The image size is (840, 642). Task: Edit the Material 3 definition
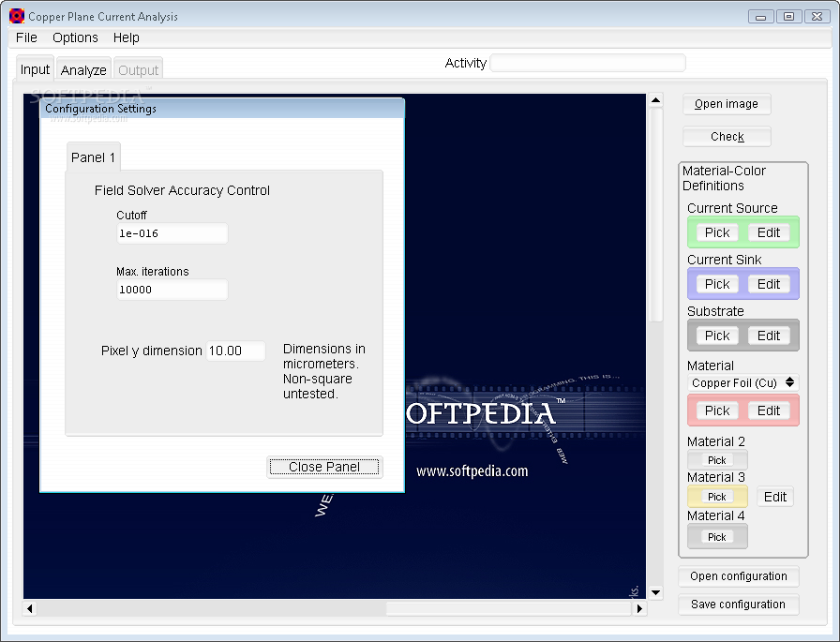pyautogui.click(x=774, y=497)
